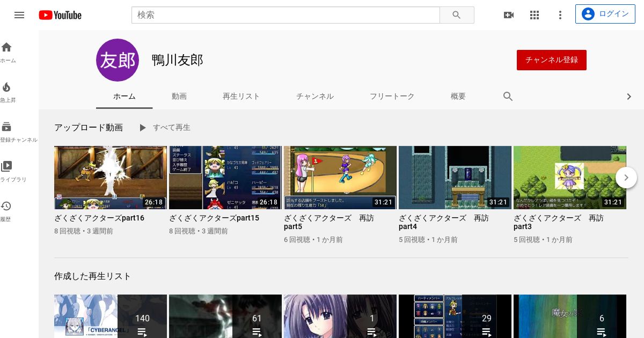Open title ざくざくアクターズ 再訪 part4
Viewport: 644px width, 338px height.
coord(444,223)
